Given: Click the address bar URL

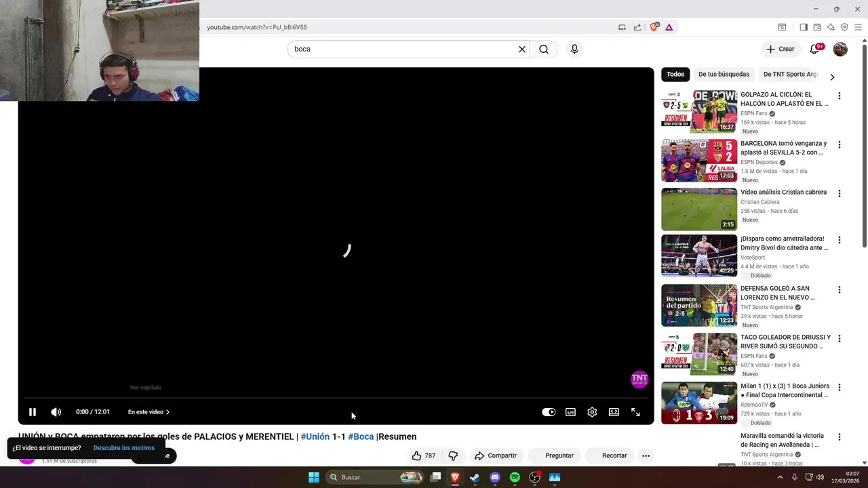Looking at the screenshot, I should (x=257, y=27).
